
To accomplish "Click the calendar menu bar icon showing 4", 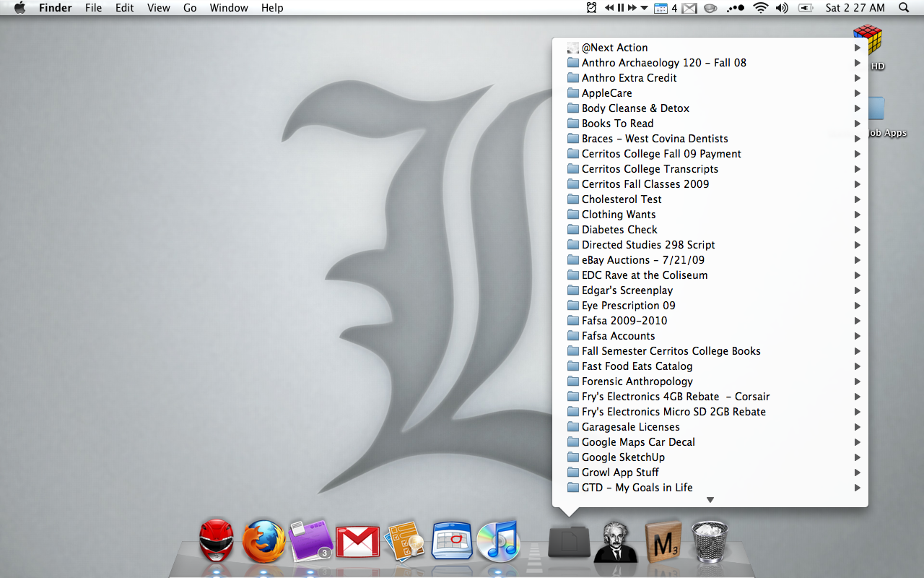I will (666, 8).
